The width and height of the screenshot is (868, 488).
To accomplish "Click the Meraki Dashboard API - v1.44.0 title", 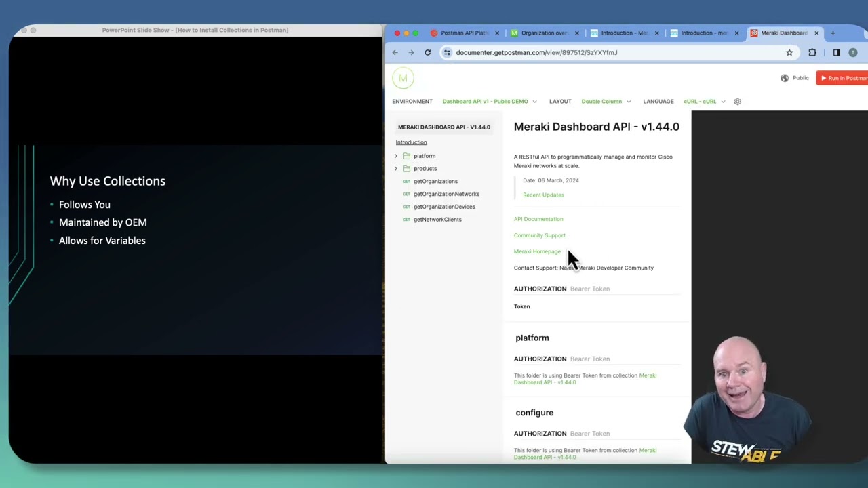I will click(596, 127).
